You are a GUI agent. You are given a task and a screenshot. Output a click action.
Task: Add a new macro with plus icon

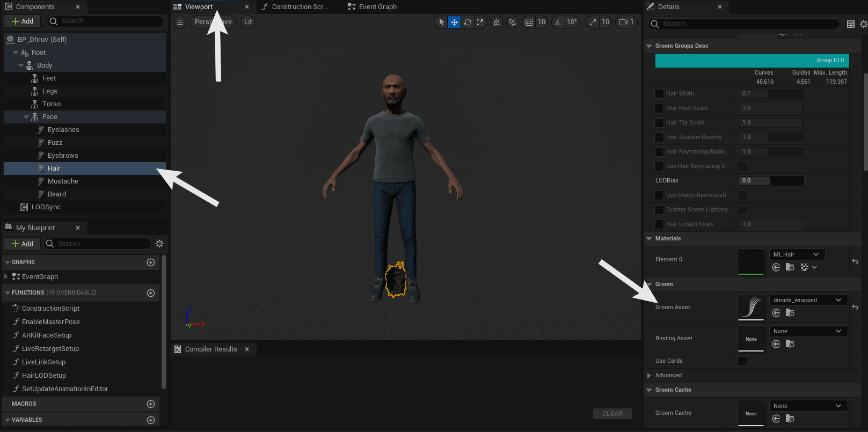[x=151, y=404]
